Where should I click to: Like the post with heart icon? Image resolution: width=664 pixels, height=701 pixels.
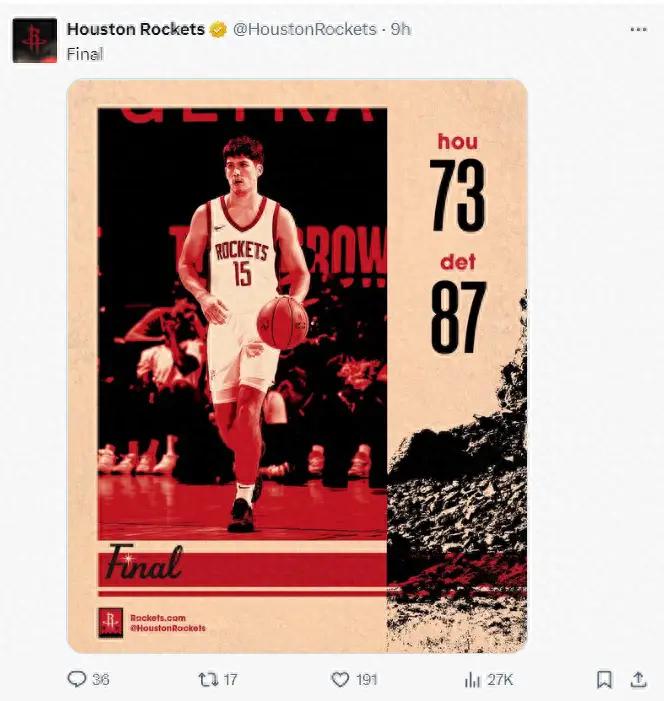[x=340, y=680]
